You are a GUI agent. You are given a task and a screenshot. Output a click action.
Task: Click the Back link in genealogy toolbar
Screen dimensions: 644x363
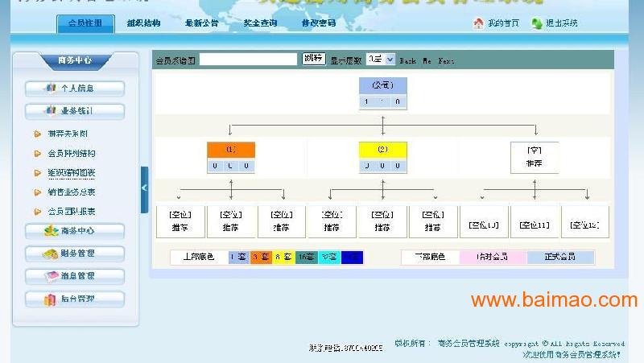408,61
